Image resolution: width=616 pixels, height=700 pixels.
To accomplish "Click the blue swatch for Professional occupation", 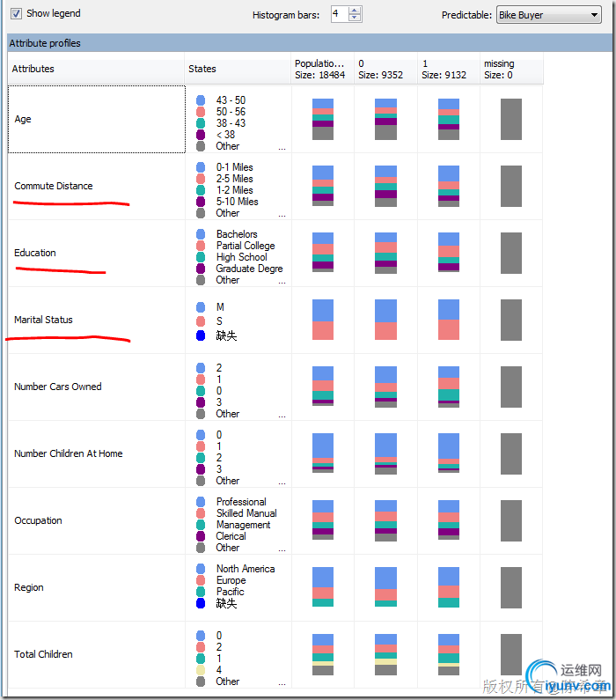I will pyautogui.click(x=201, y=502).
